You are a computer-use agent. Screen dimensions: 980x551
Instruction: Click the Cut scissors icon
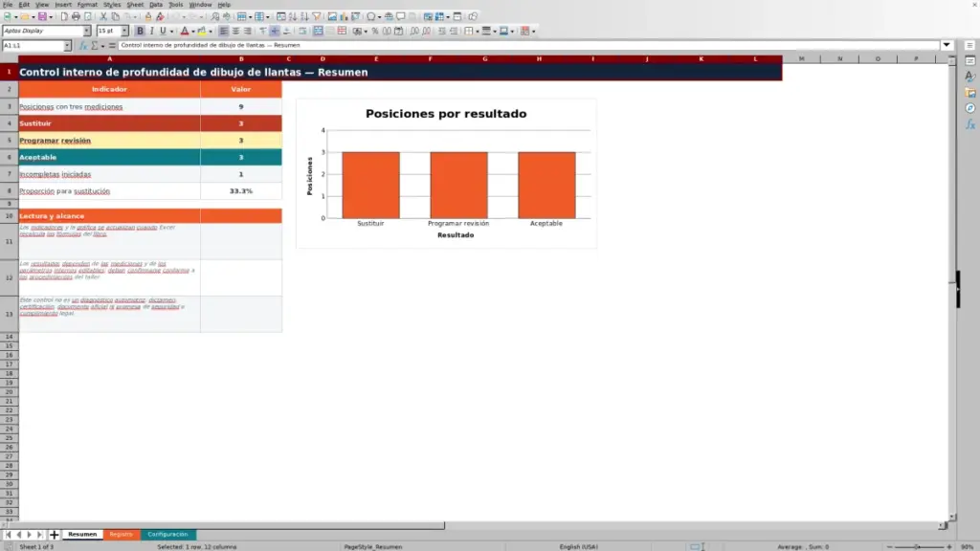(x=103, y=16)
